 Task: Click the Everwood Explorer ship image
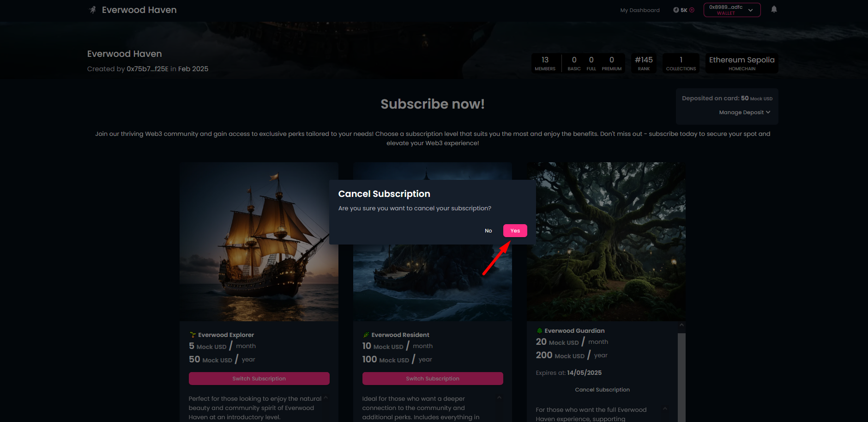(259, 242)
